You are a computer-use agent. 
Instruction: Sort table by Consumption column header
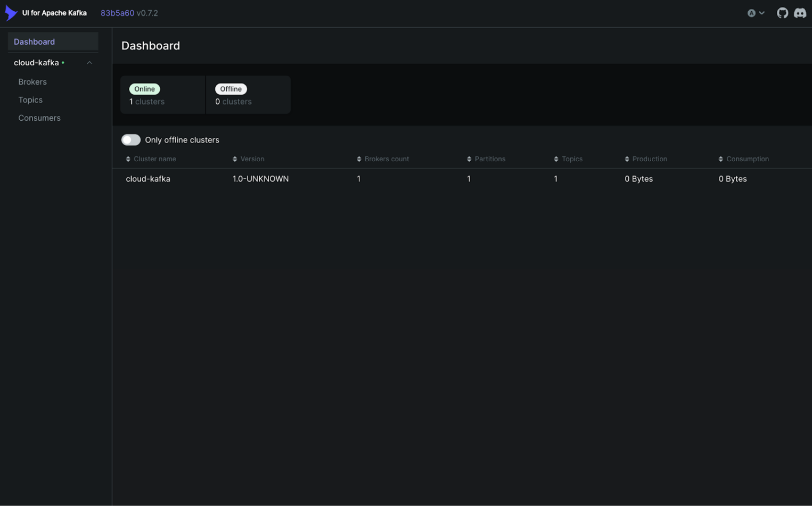coord(747,159)
